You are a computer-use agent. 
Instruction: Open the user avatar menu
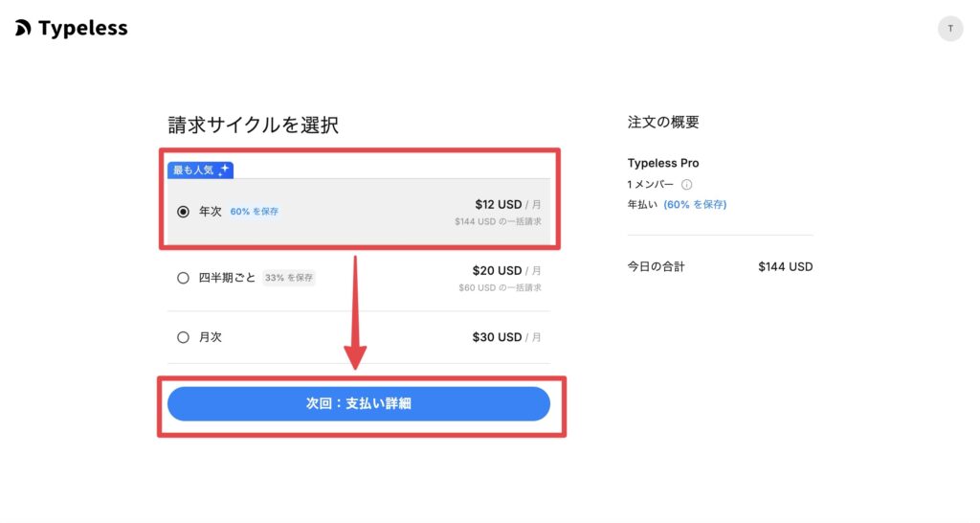pos(949,29)
